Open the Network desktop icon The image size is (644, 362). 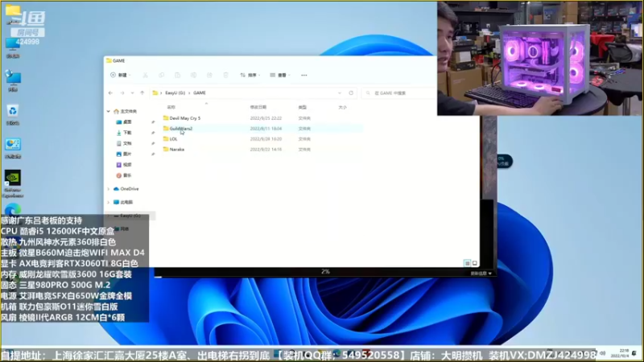[13, 81]
